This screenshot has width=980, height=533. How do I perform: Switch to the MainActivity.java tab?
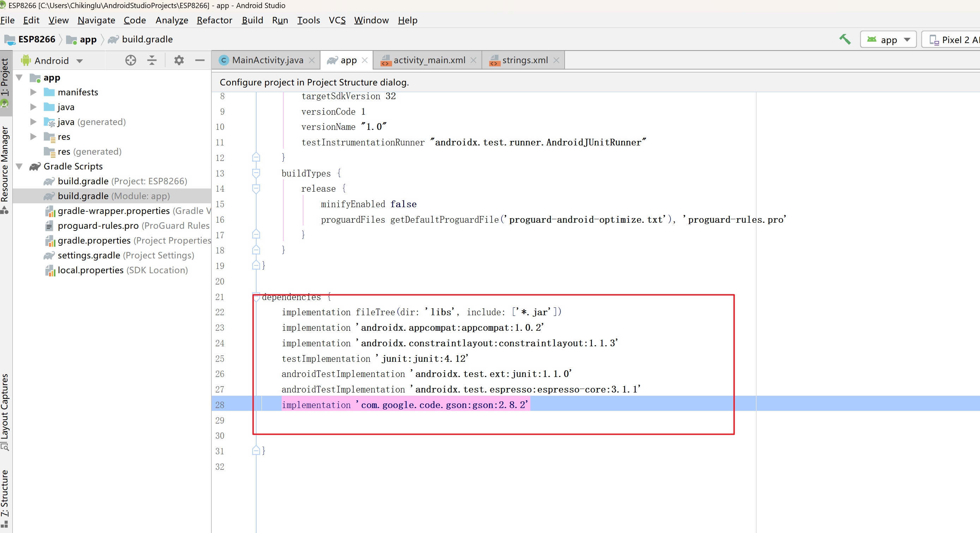(x=267, y=60)
